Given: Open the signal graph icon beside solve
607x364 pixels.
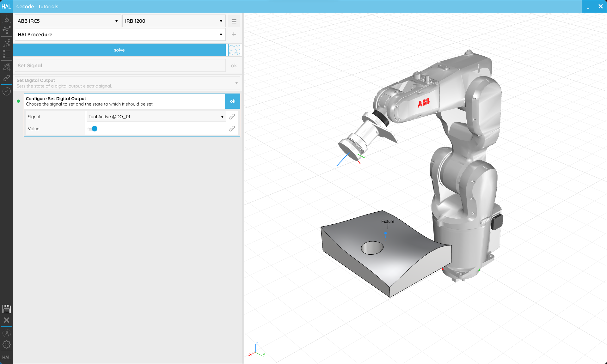Looking at the screenshot, I should 234,50.
